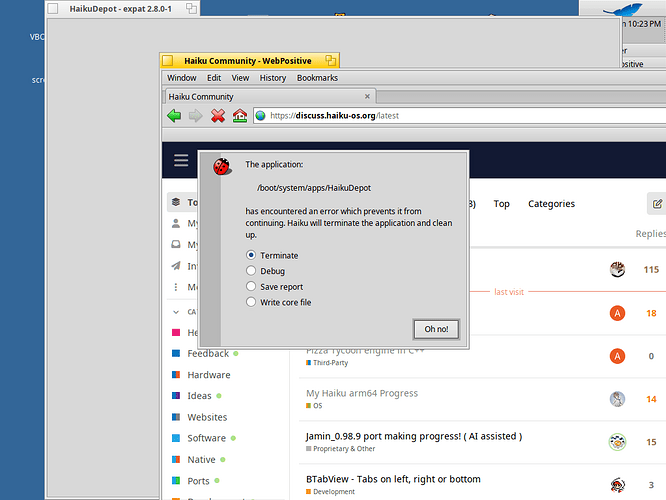
Task: Click HaikuDepot window zoom icon
Action: (x=192, y=8)
